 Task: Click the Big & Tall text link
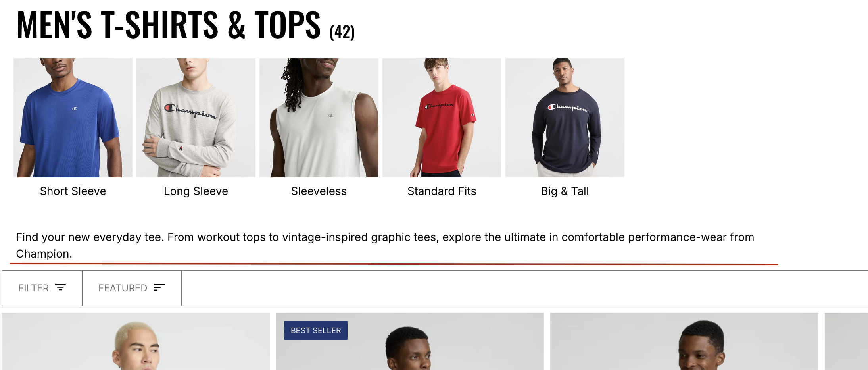pos(565,191)
